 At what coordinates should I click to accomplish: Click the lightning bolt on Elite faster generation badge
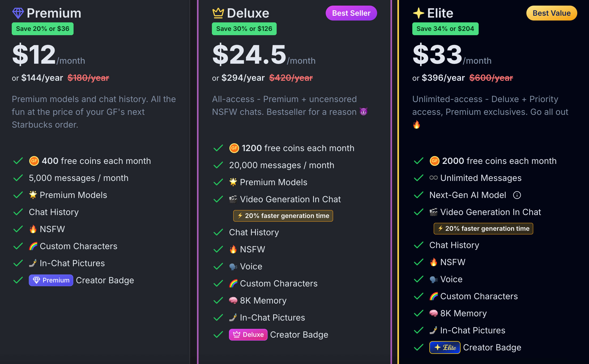point(440,228)
